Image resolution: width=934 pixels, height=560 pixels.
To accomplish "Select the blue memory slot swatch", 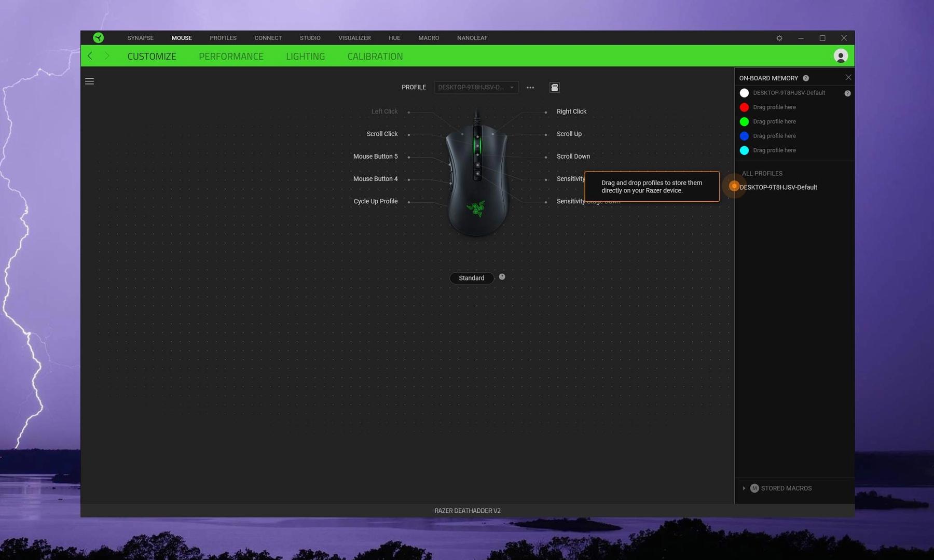I will tap(744, 136).
